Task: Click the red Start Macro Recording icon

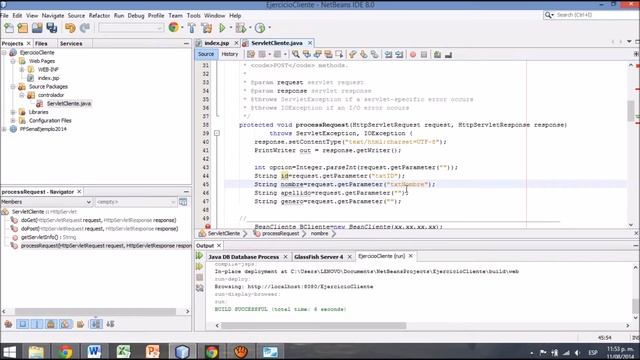Action: [x=413, y=54]
